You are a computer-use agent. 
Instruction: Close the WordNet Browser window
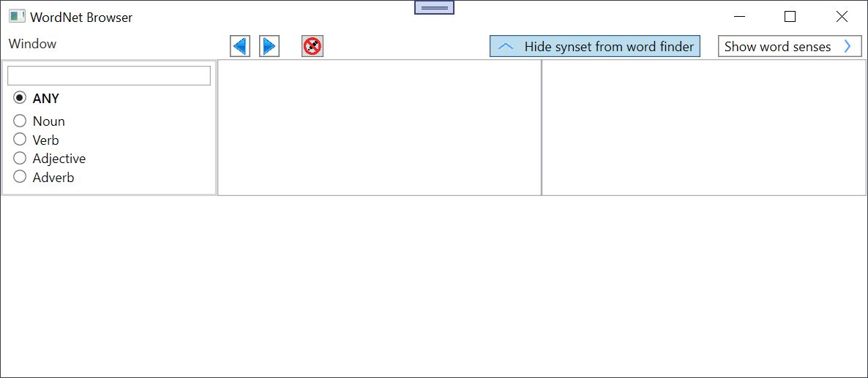click(842, 17)
